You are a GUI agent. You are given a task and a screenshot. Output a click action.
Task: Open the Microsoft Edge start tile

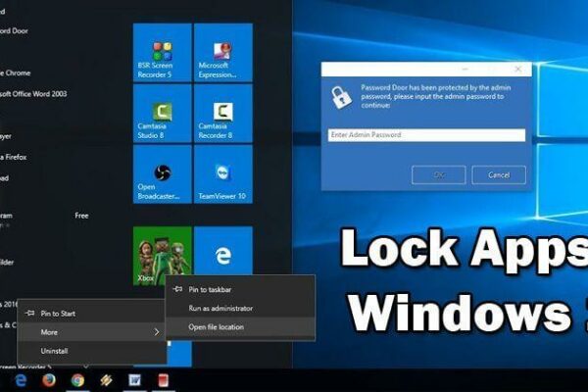click(x=223, y=251)
